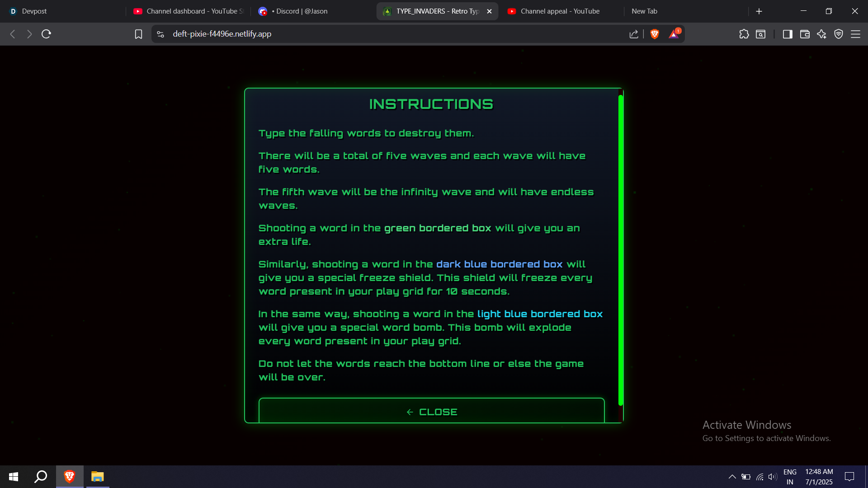Viewport: 868px width, 488px height.
Task: Switch to the Devpost tab
Action: click(x=34, y=11)
